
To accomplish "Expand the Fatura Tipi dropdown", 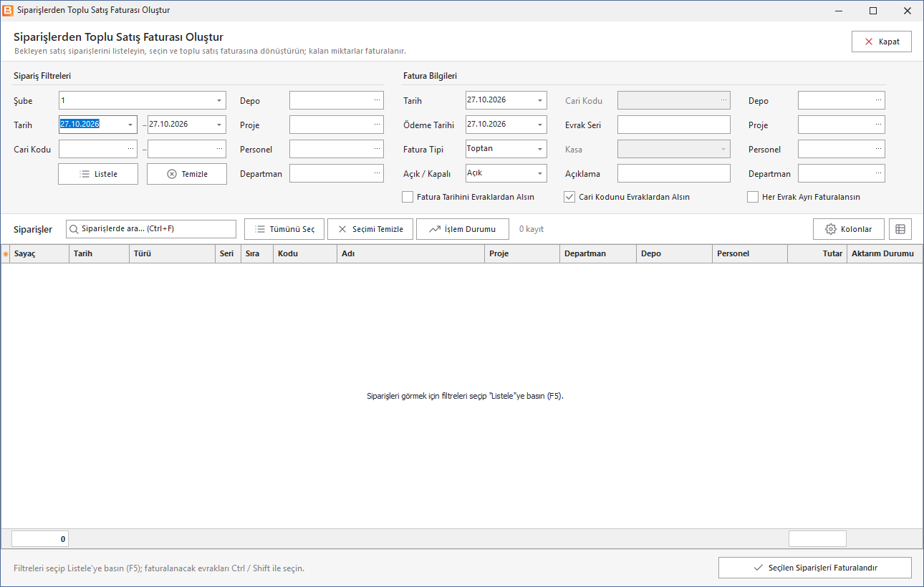I will [x=540, y=150].
